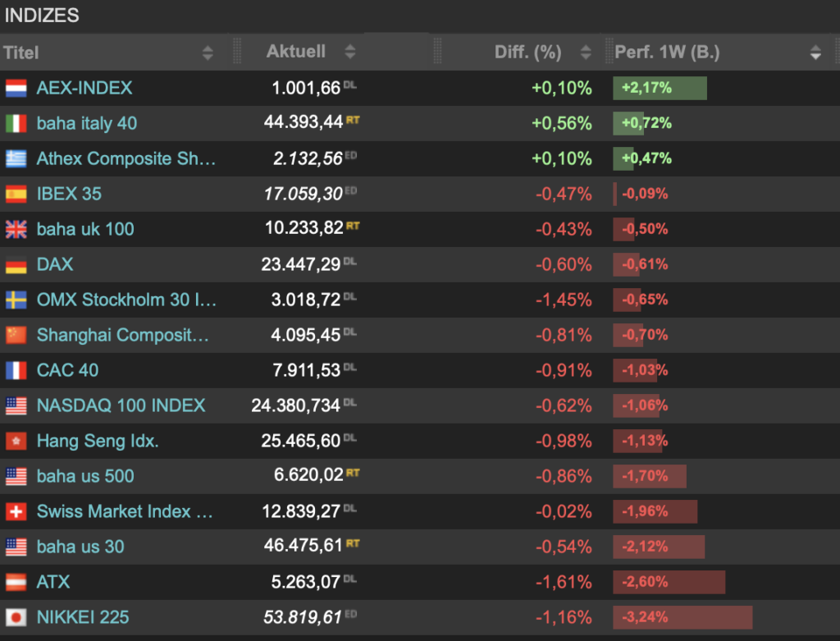Sort the table by Titel column arrows
Image resolution: width=840 pixels, height=641 pixels.
pos(208,53)
